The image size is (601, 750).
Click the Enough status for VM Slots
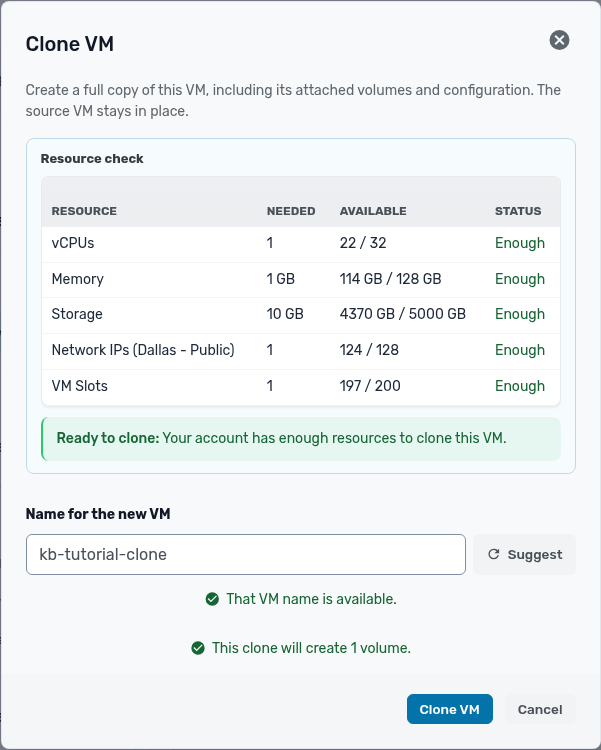point(520,386)
